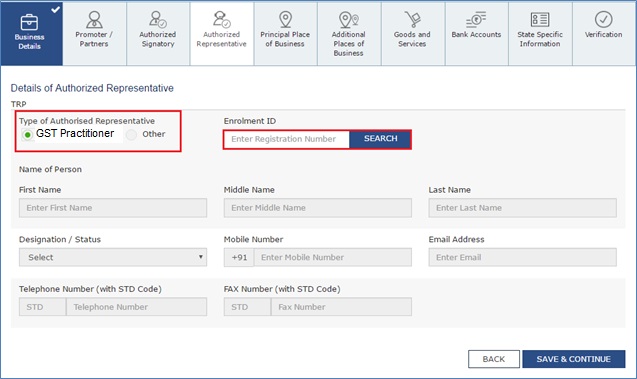This screenshot has height=379, width=637.
Task: Click the Enter Mobile Number field
Action: click(333, 258)
